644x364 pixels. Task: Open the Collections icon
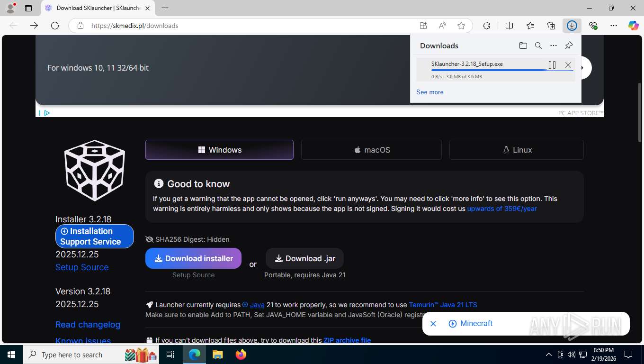click(x=551, y=26)
